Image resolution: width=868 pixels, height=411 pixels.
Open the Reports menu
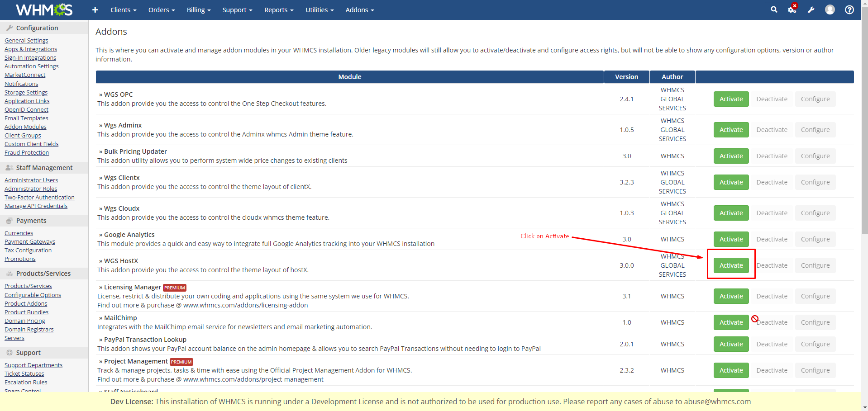click(x=279, y=10)
